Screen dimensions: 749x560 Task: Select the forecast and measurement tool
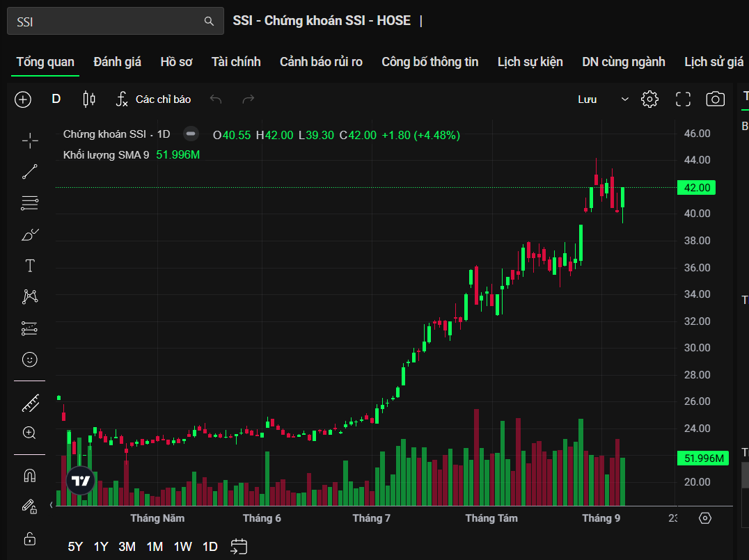click(x=30, y=328)
